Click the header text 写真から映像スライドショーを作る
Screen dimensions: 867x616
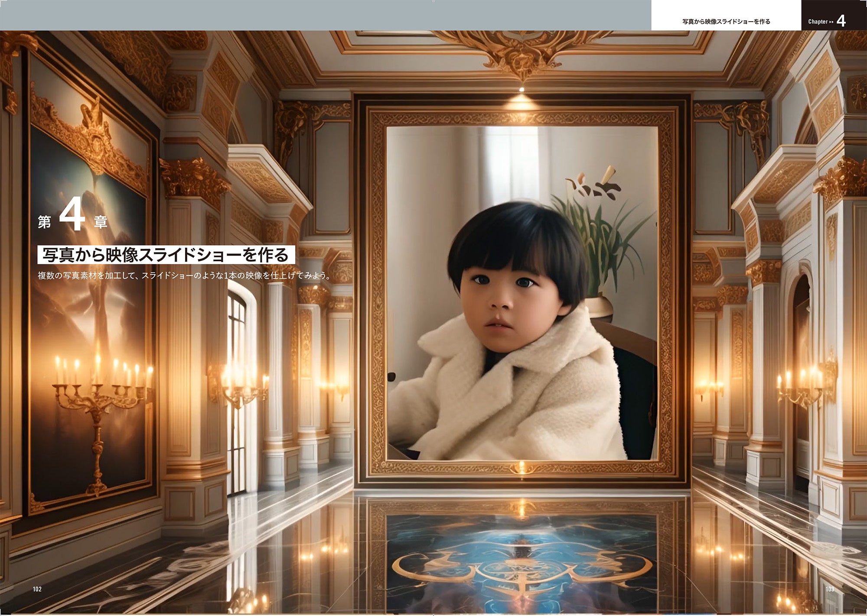(726, 21)
